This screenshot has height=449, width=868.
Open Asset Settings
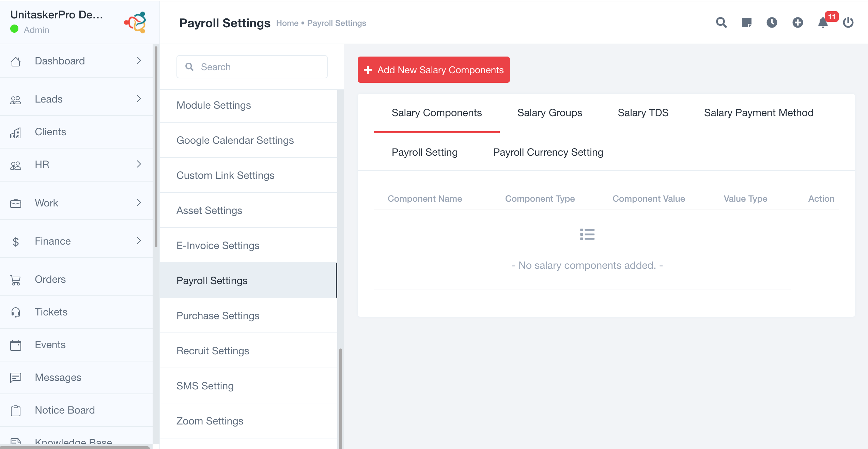[248, 211]
